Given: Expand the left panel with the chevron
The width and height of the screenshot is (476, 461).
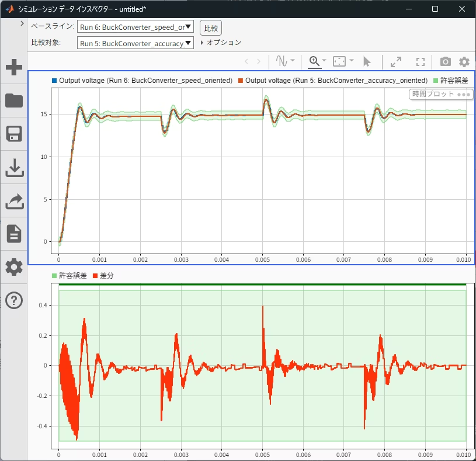Looking at the screenshot, I should point(22,23).
